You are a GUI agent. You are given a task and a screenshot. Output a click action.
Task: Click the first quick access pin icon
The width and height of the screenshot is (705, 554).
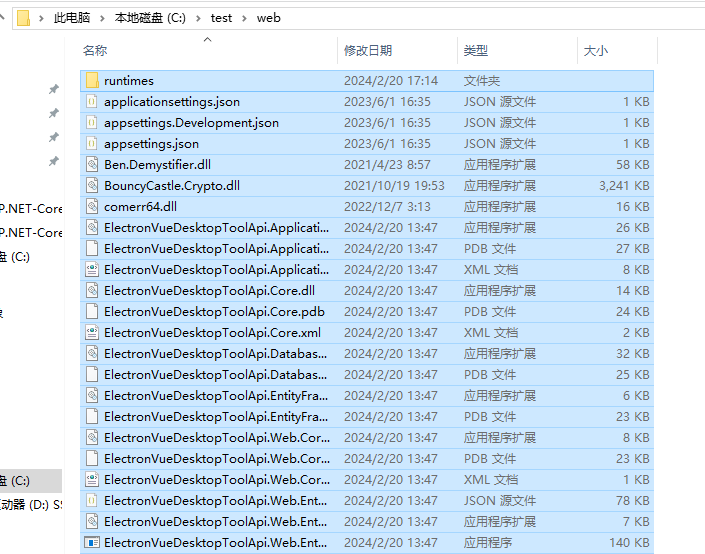[x=54, y=89]
